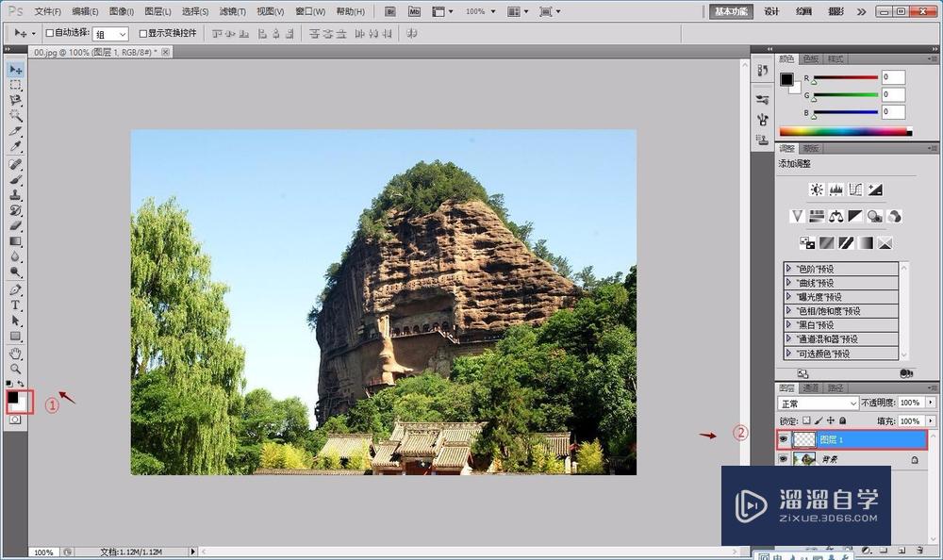Select the Eyedropper tool
The height and width of the screenshot is (560, 943).
click(16, 146)
